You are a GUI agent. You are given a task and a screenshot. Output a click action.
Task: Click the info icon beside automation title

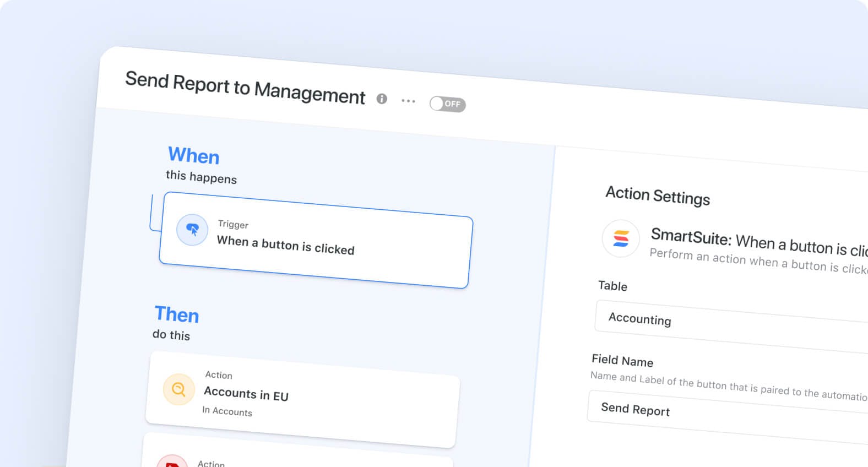tap(382, 99)
